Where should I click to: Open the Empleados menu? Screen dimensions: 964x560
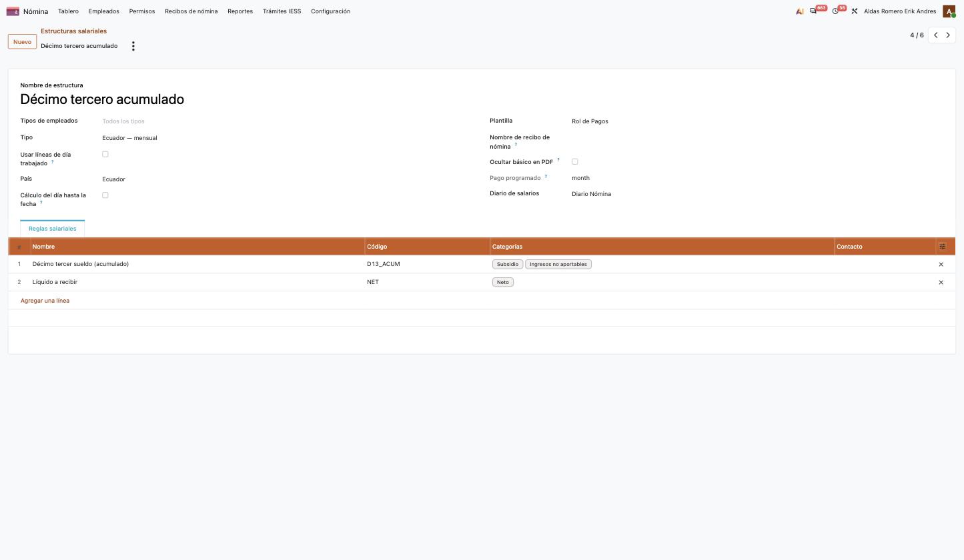pos(104,11)
